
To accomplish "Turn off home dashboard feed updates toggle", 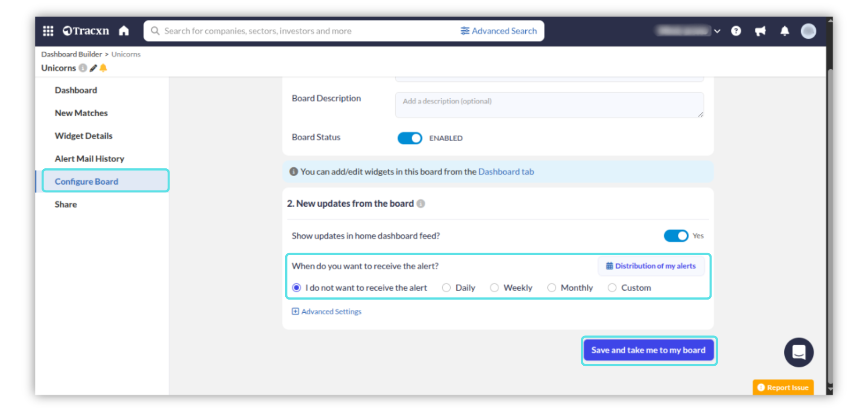I will (676, 236).
